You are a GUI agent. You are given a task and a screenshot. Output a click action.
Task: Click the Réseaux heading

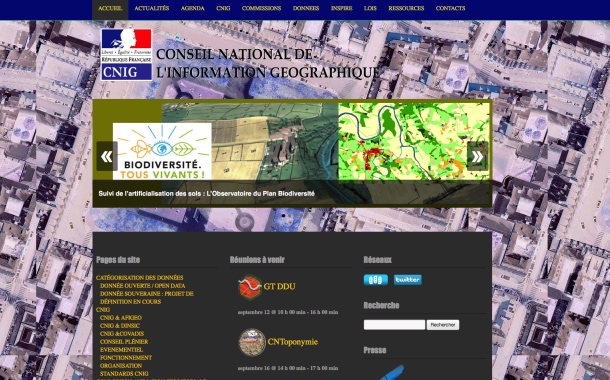[377, 260]
